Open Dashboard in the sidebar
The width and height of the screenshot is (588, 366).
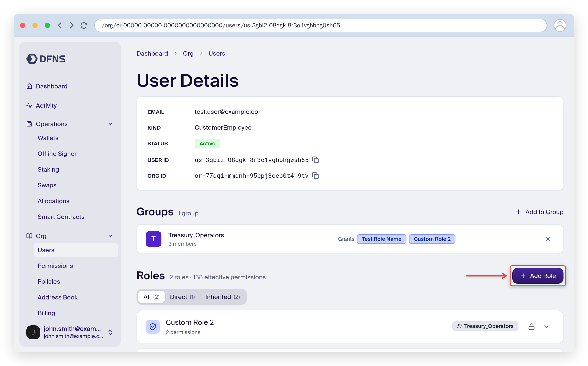point(47,86)
